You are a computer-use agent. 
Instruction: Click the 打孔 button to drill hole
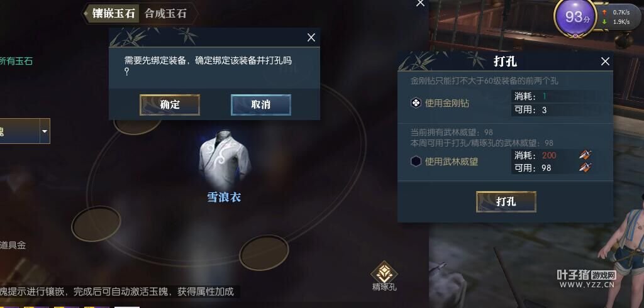(x=506, y=202)
